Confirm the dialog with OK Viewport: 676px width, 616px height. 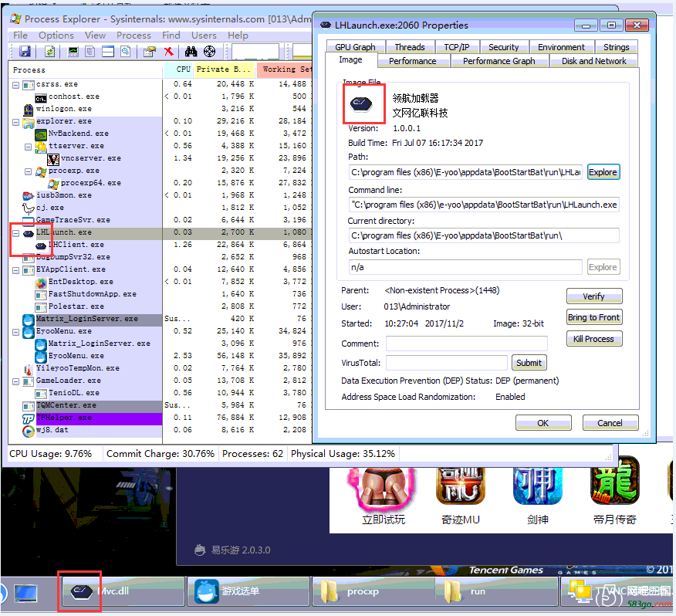(542, 423)
